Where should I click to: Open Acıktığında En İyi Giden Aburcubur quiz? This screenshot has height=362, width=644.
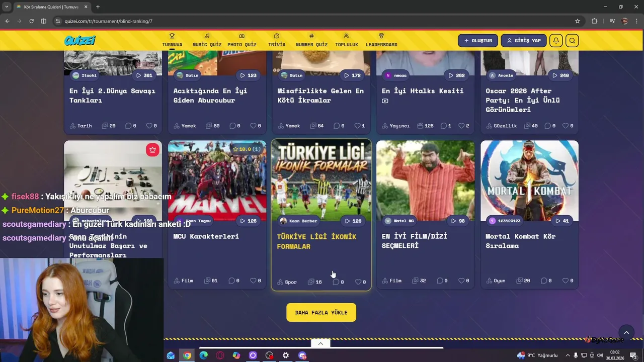point(210,96)
